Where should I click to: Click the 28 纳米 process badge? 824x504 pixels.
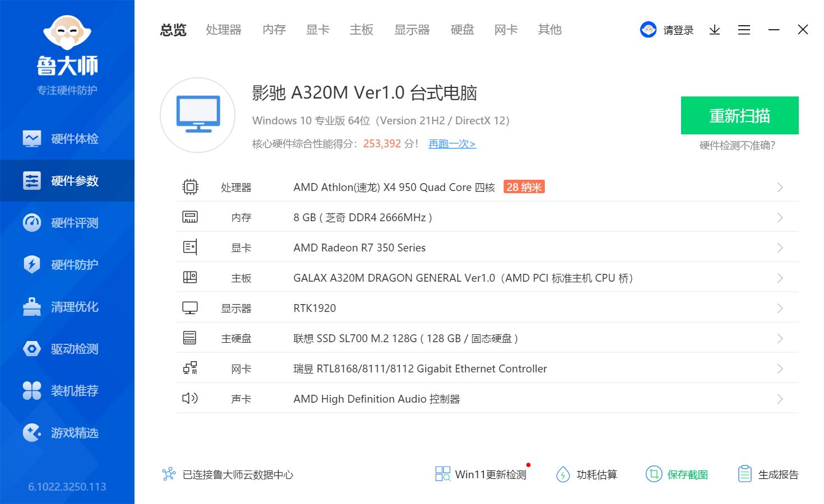click(x=524, y=186)
